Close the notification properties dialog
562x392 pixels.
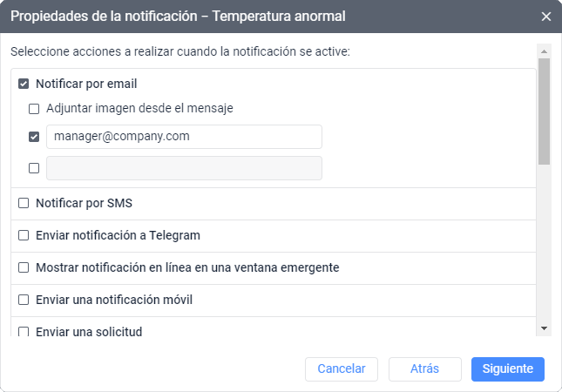click(546, 17)
